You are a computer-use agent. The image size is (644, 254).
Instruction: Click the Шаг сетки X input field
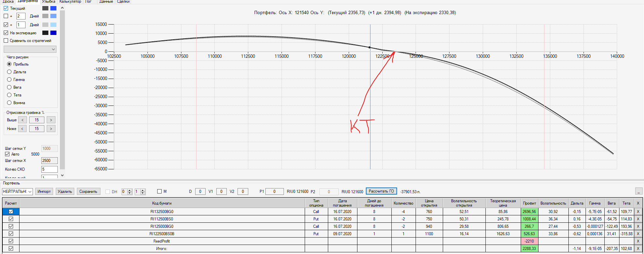point(49,161)
